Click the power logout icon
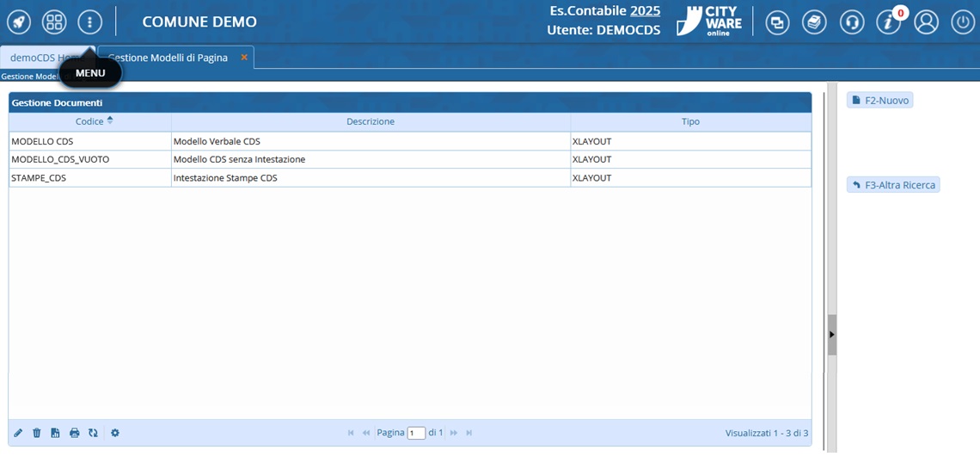Screen dimensions: 980x475 (962, 22)
